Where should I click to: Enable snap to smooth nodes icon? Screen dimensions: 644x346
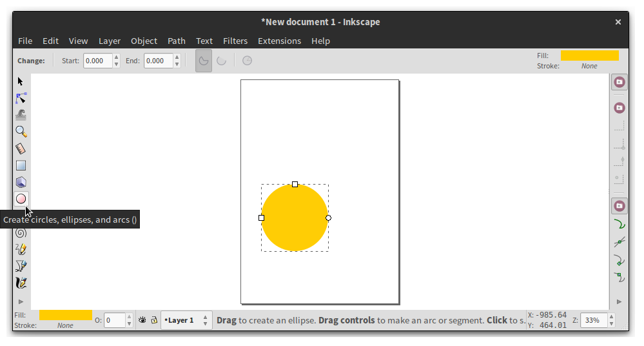(620, 278)
